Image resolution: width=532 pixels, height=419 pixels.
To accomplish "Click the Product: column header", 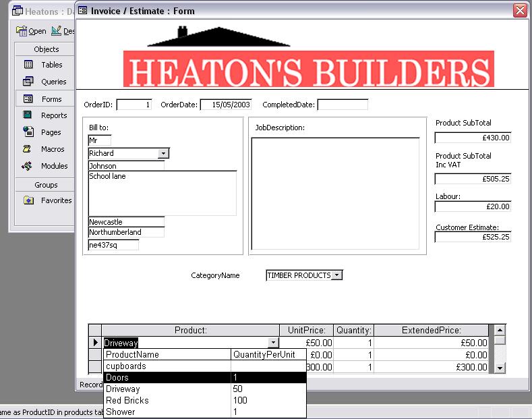I will [x=190, y=331].
